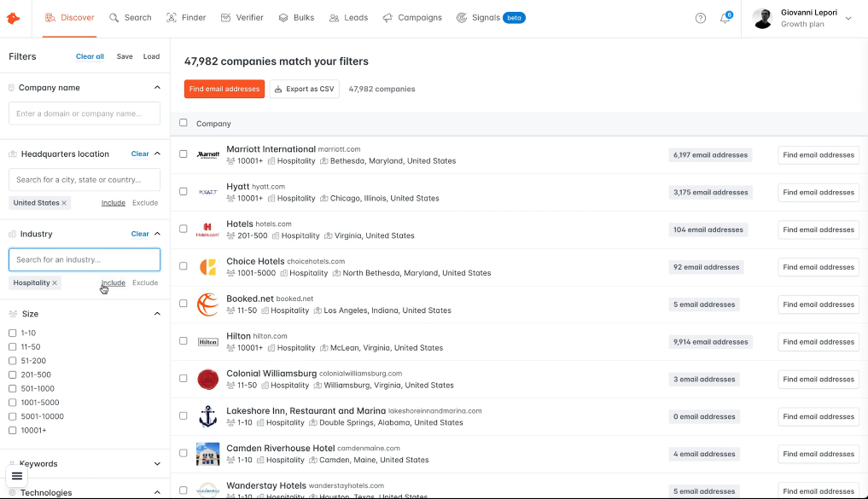
Task: Click Export as CSV button
Action: tap(305, 89)
